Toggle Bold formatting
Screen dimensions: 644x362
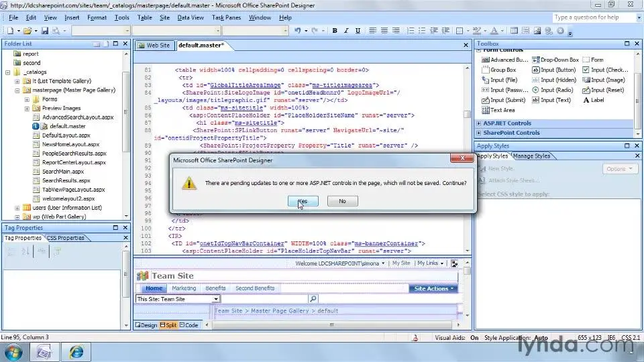click(x=335, y=31)
